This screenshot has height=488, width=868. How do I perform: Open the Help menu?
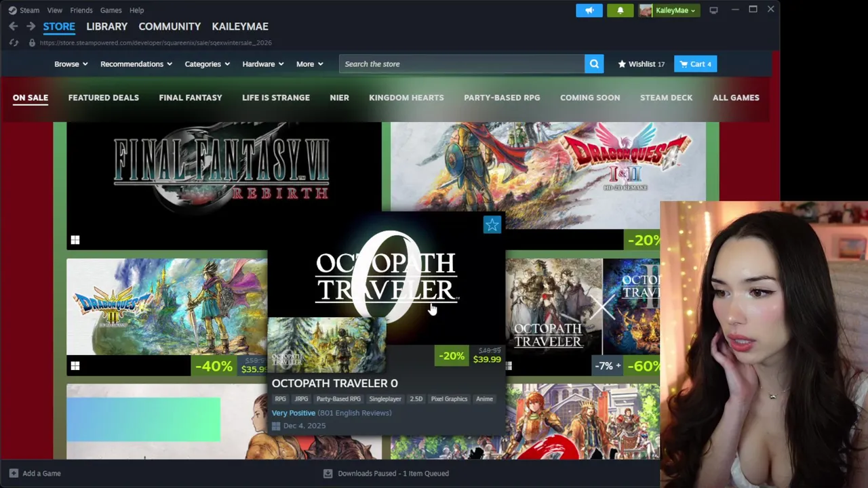click(136, 10)
